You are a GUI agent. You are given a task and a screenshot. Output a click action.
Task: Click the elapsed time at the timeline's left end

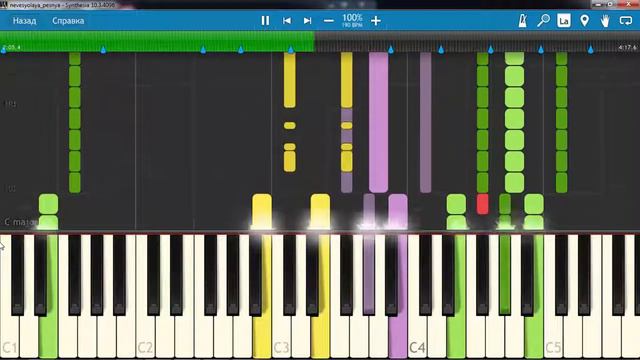11,47
